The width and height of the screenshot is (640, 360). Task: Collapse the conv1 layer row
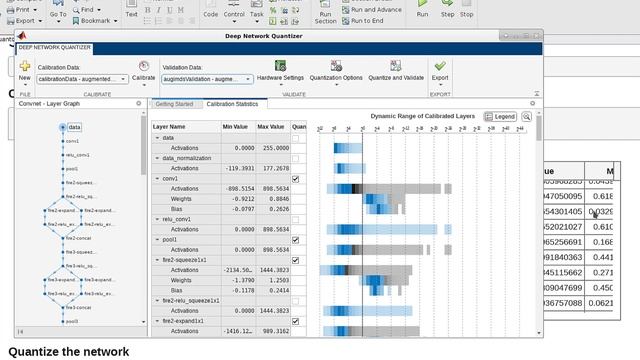[x=158, y=178]
